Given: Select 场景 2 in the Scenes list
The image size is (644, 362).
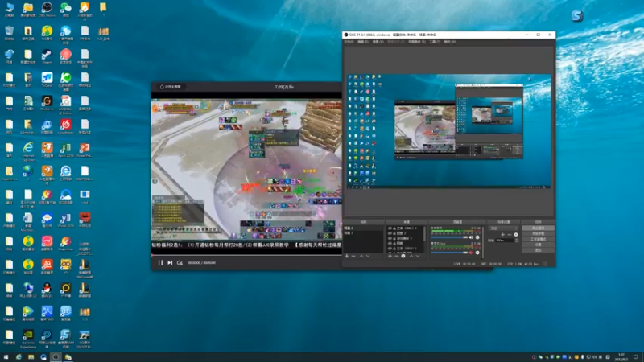Looking at the screenshot, I should coord(363,228).
